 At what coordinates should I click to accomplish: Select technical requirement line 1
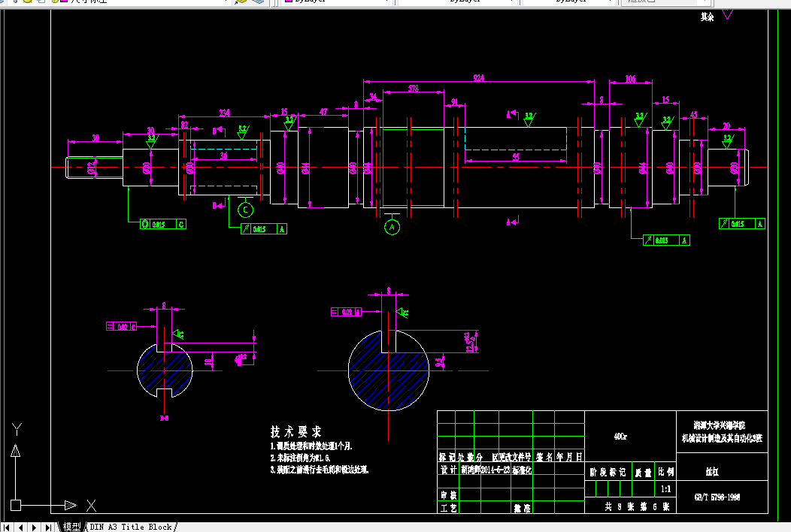click(311, 446)
